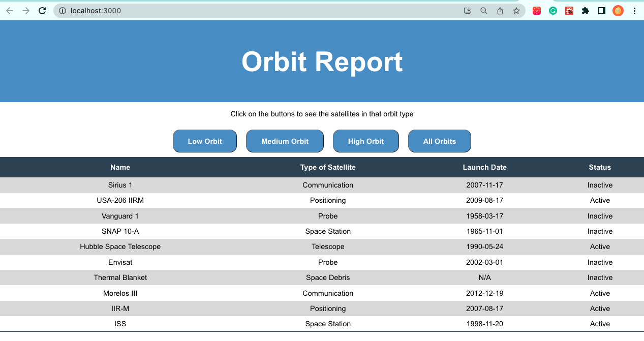
Task: Show Low Orbit satellites
Action: (x=205, y=141)
